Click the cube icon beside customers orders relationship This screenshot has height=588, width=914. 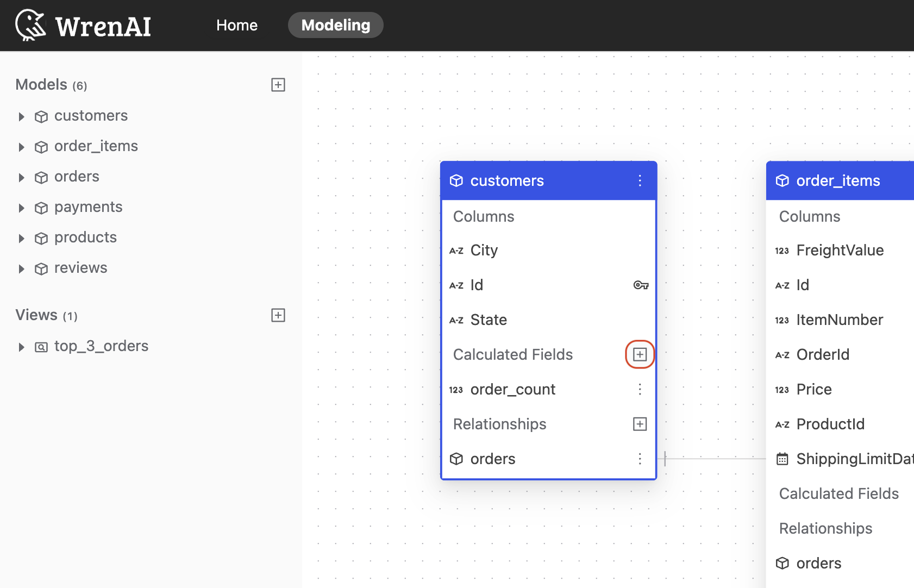pos(456,459)
